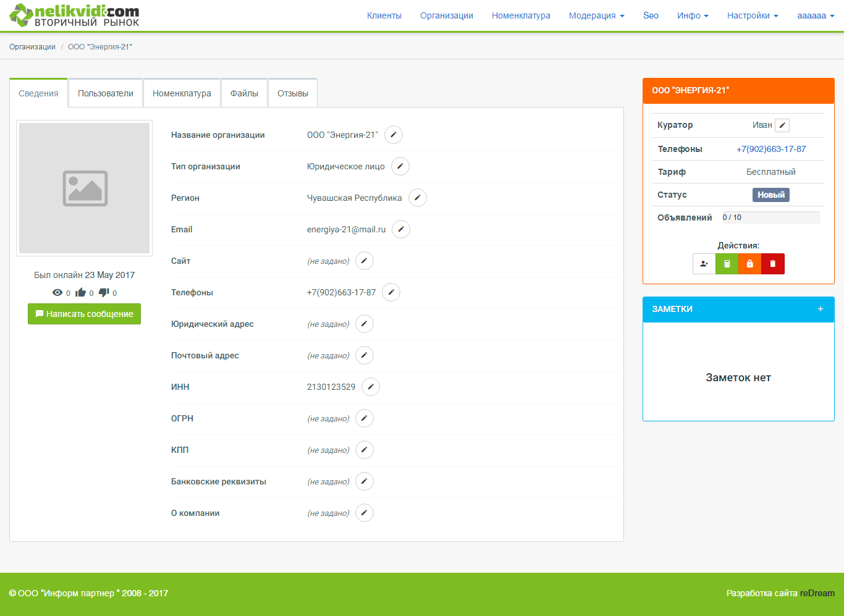The height and width of the screenshot is (616, 844).
Task: Click the ООО "ЭНЕРГИЯ-21" orange panel header
Action: (738, 90)
